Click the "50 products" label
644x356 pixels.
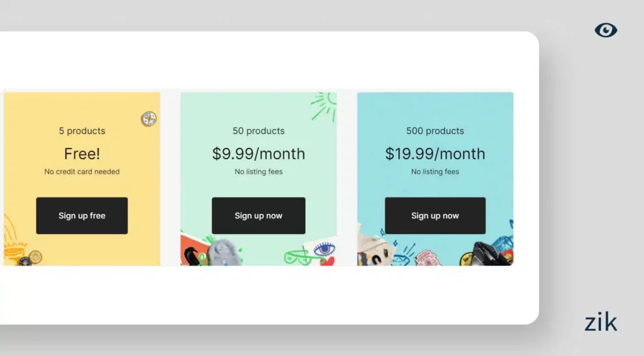click(258, 131)
